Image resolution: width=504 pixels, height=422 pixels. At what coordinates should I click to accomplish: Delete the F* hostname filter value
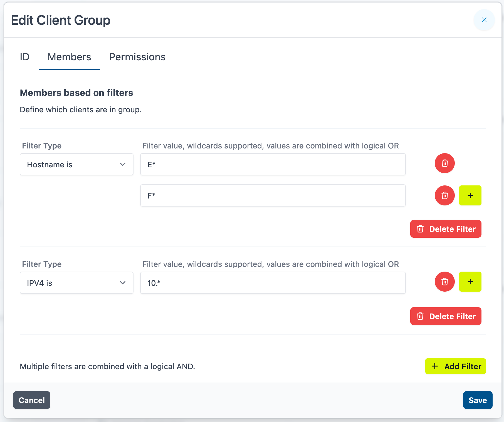coord(444,195)
